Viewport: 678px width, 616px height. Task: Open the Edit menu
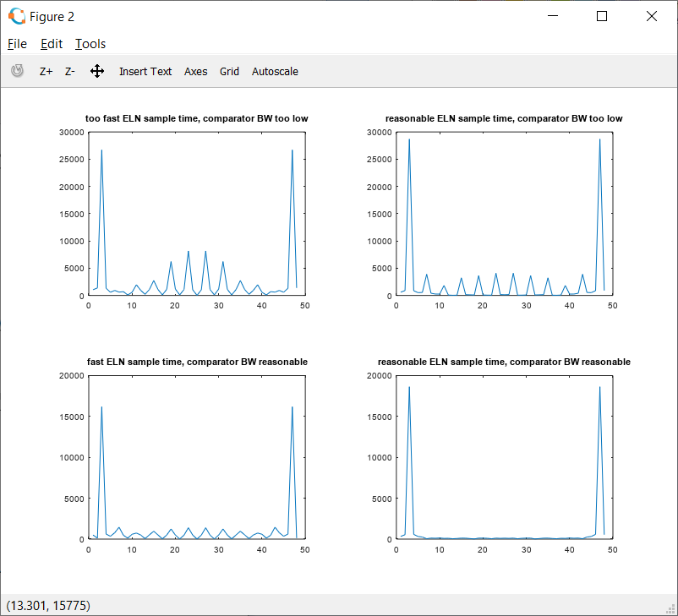pos(51,44)
